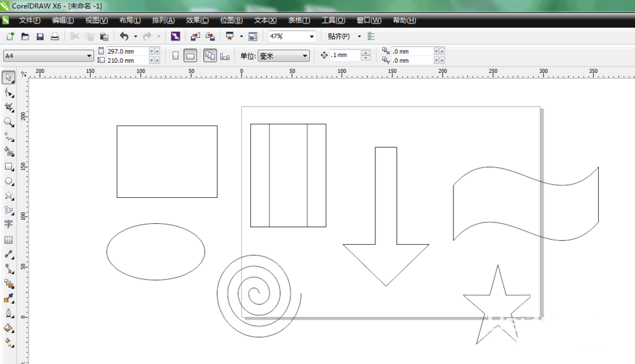
Task: Select the Ellipse tool
Action: click(8, 181)
